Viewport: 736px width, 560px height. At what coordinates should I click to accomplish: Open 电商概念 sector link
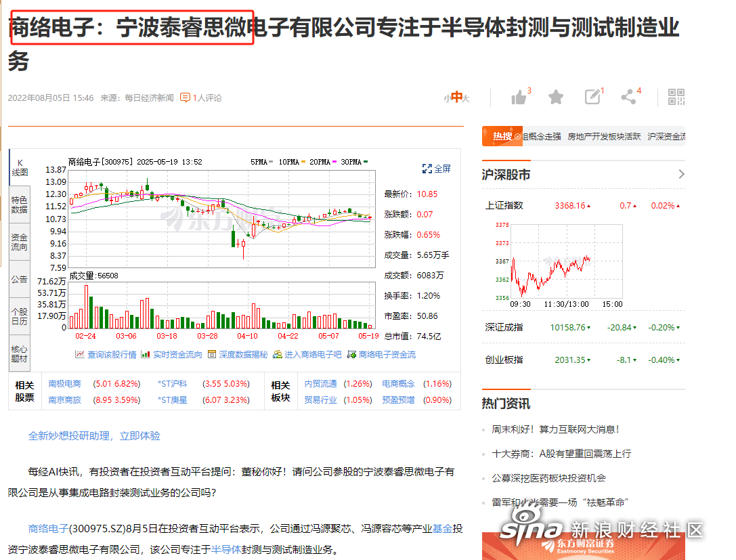coord(399,384)
